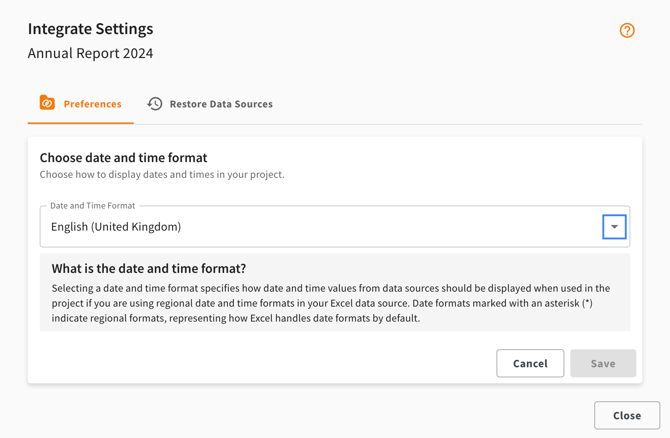This screenshot has height=438, width=670.
Task: Click the Preferences folder icon
Action: 47,103
